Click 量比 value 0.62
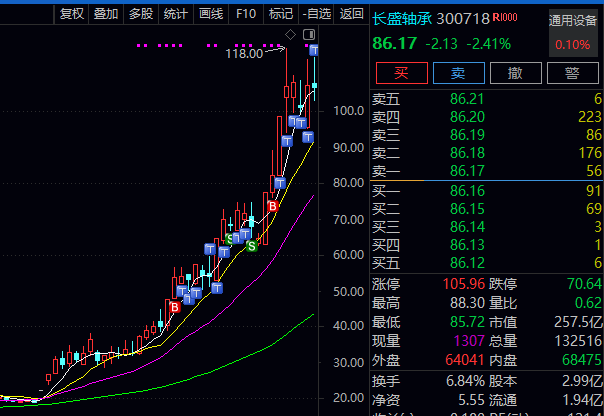 tap(588, 303)
